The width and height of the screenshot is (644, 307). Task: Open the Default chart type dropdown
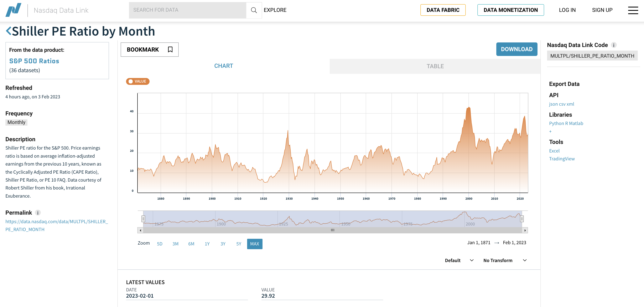coord(459,260)
